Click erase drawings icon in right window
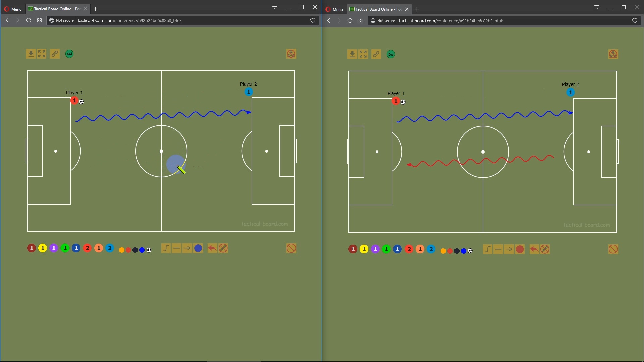The width and height of the screenshot is (644, 362). click(x=545, y=249)
